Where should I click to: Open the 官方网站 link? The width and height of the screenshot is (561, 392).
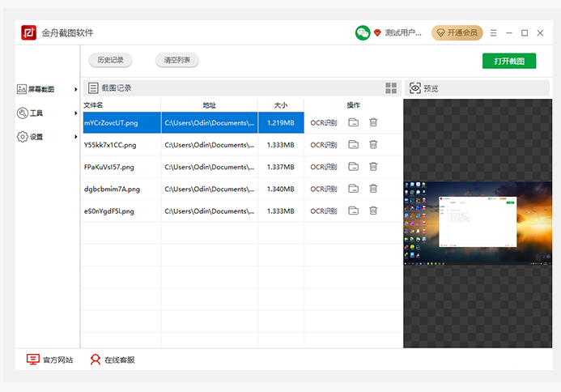point(49,360)
